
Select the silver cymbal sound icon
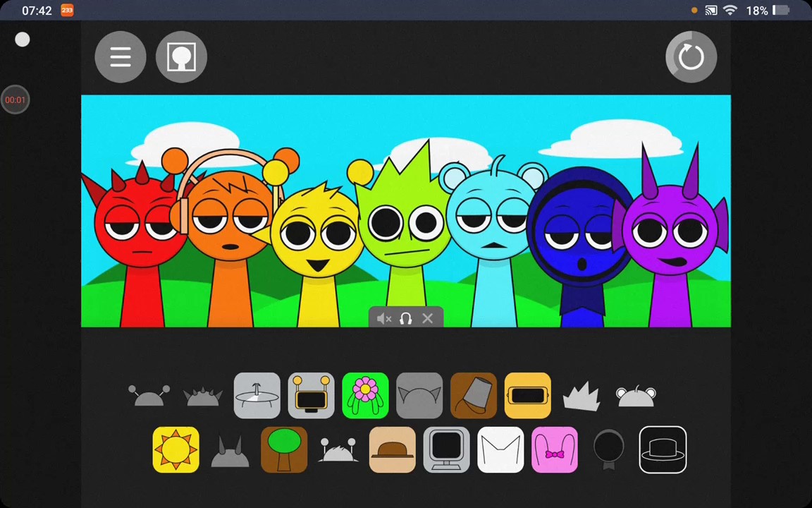(257, 396)
